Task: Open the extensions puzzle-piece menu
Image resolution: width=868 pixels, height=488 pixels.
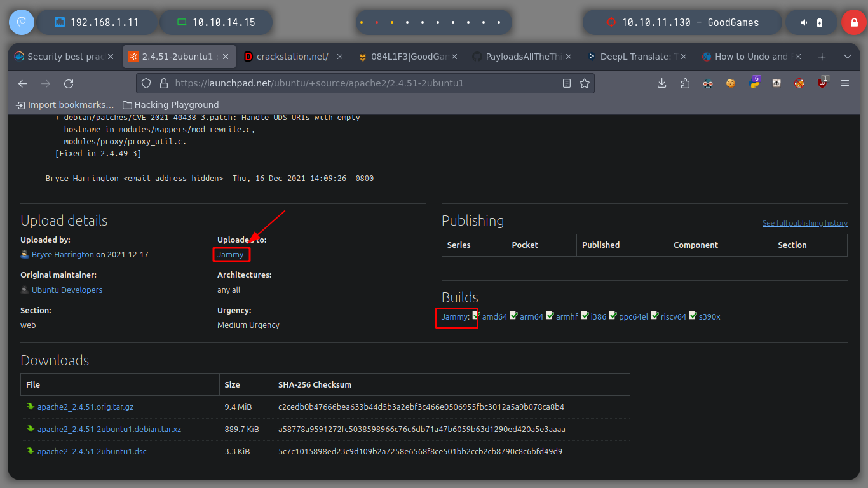Action: (x=685, y=83)
